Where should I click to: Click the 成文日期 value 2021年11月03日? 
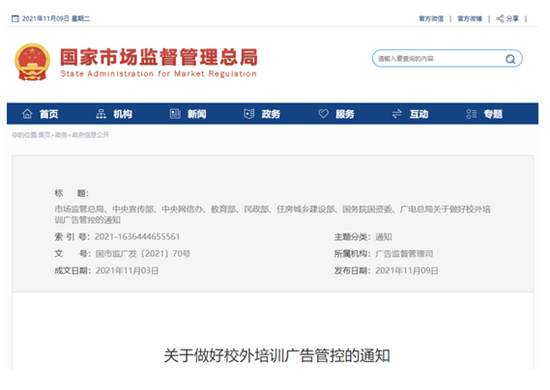click(127, 270)
